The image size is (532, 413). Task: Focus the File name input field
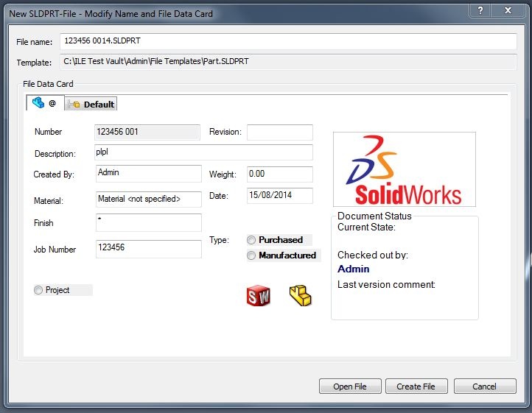pos(288,41)
